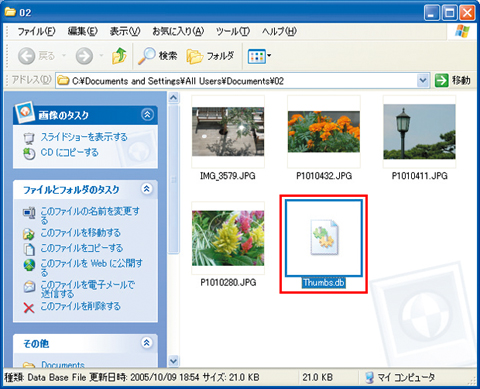480x389 pixels.
Task: Maximize the 02 window
Action: pyautogui.click(x=450, y=13)
